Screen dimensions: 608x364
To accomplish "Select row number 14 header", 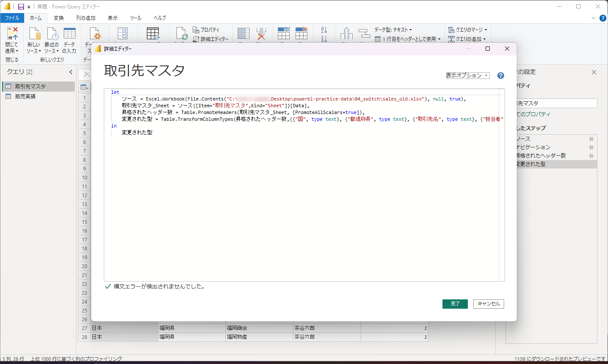I will 84,213.
